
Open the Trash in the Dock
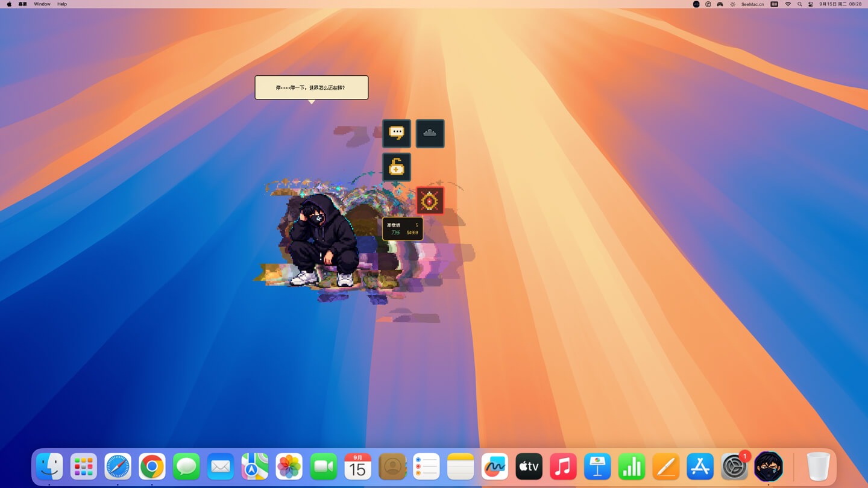[x=819, y=467]
